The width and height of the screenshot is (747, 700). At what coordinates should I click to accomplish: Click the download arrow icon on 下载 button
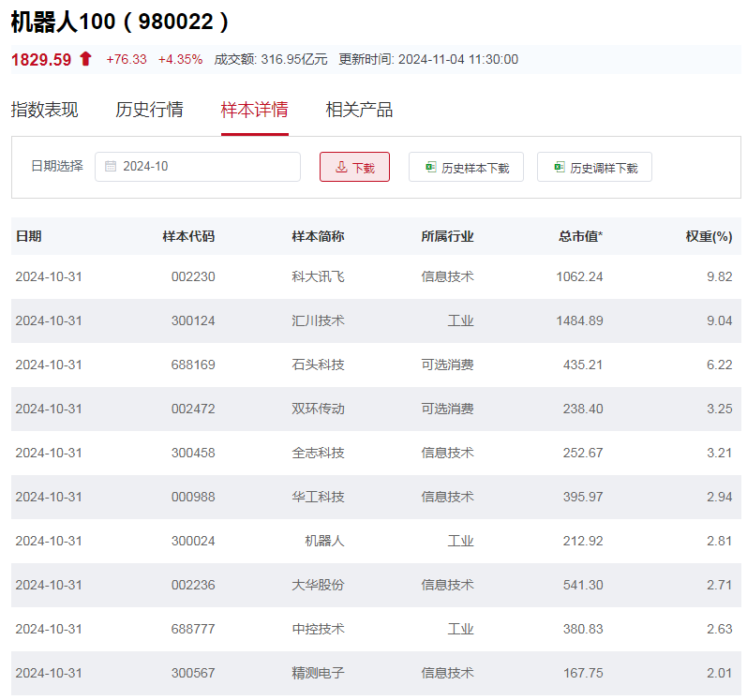[341, 167]
